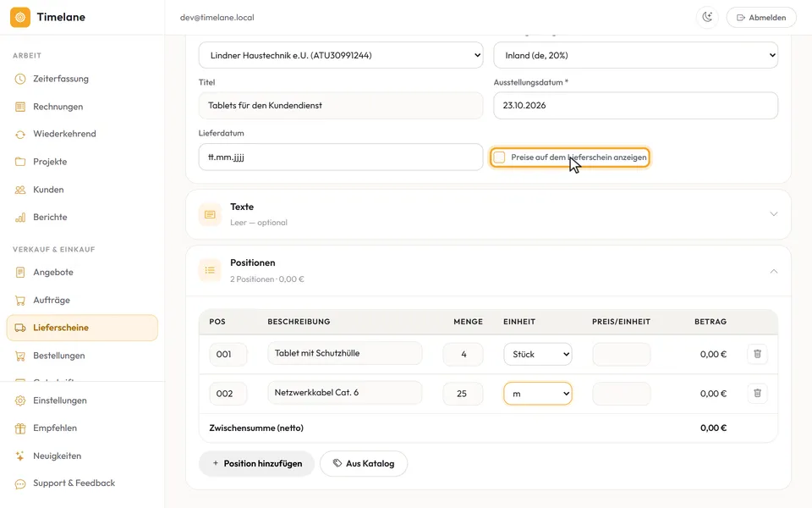Click the Lieferdatum date field
Screen dimensions: 812x508
[341, 157]
